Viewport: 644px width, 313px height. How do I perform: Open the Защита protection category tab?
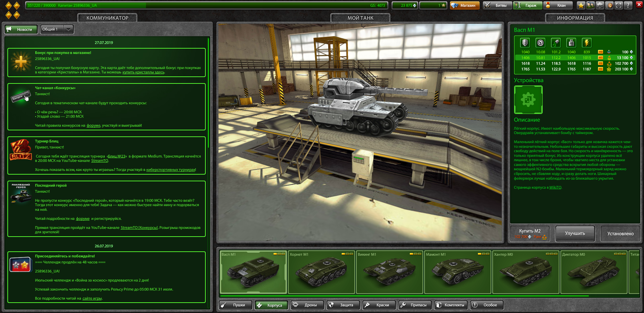343,305
